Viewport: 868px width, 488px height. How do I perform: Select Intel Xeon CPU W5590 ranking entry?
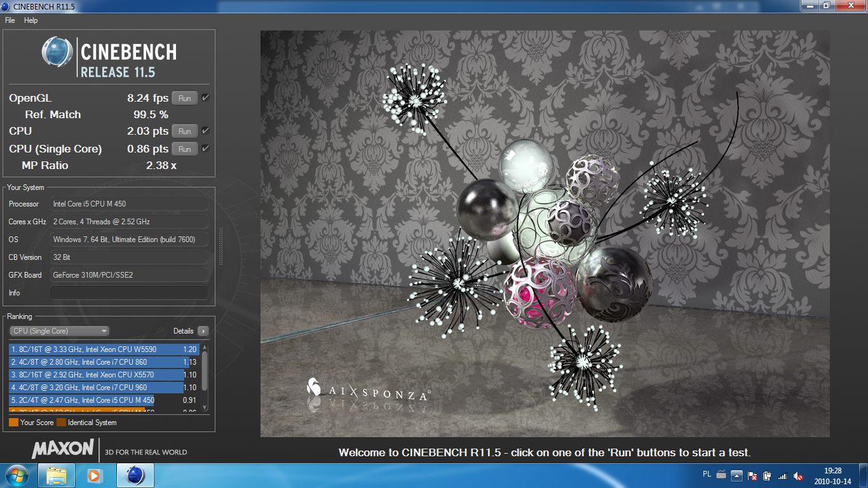(x=104, y=349)
